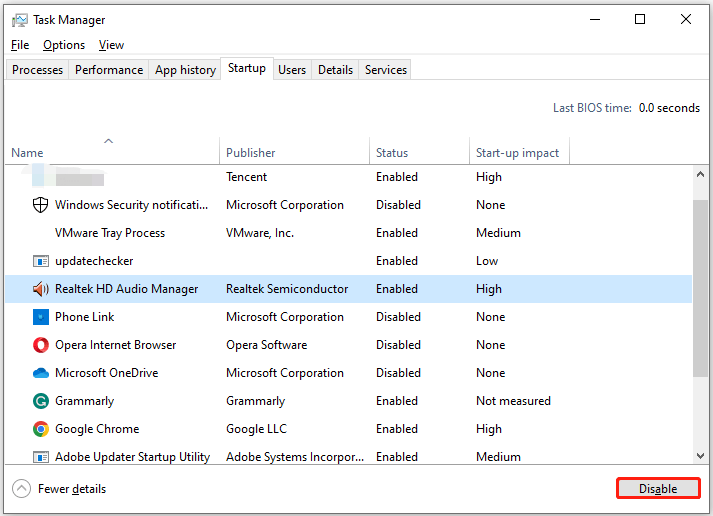Select the updatechecker entry name
713x516 pixels.
pos(94,261)
